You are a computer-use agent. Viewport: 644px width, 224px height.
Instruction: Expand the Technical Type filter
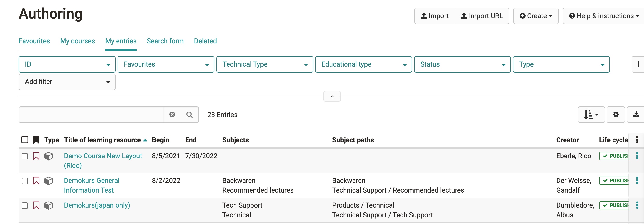(265, 64)
